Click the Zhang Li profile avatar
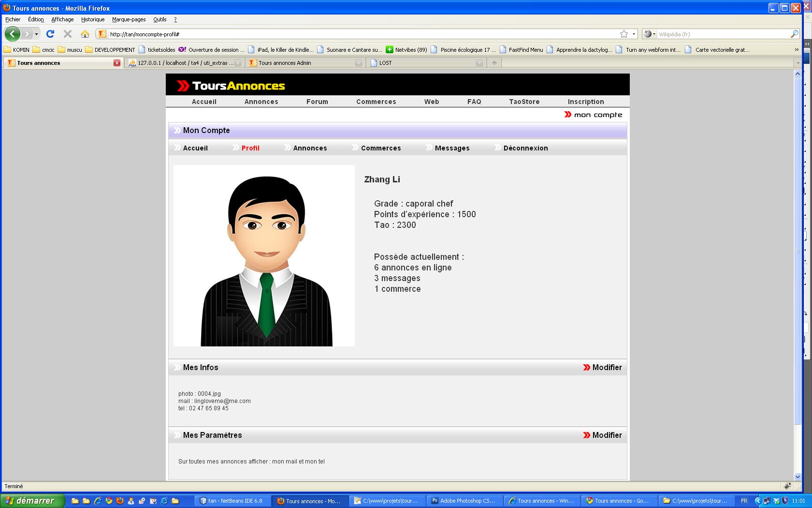The image size is (812, 508). pyautogui.click(x=264, y=255)
